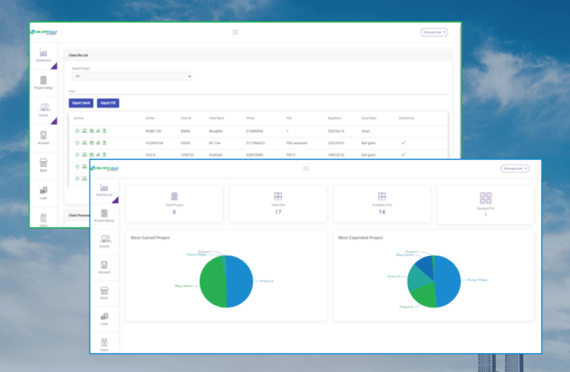Sort by the Plot column header
The image size is (570, 372).
289,118
